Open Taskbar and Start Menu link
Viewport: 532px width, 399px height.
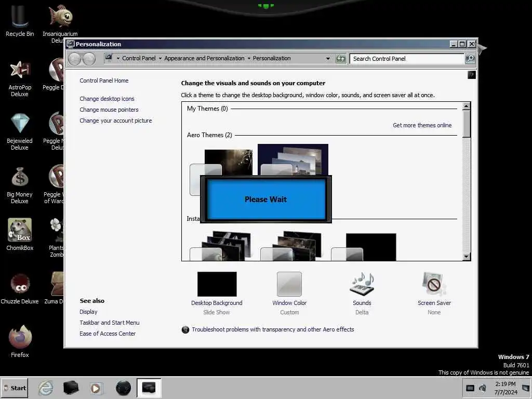pyautogui.click(x=109, y=323)
